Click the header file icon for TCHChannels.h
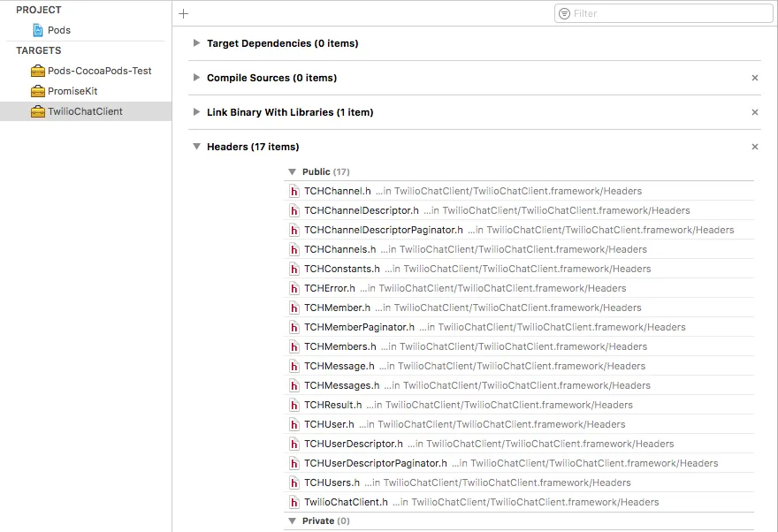The image size is (778, 532). [x=294, y=249]
